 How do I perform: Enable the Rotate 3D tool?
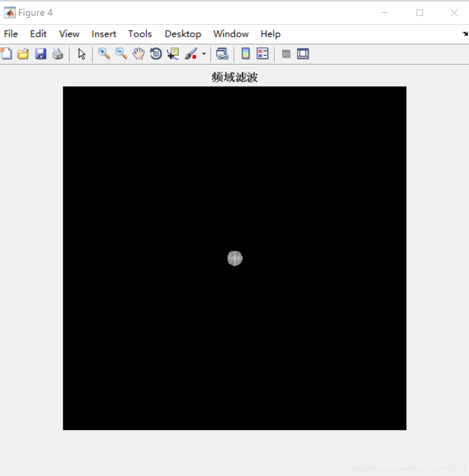[x=156, y=54]
